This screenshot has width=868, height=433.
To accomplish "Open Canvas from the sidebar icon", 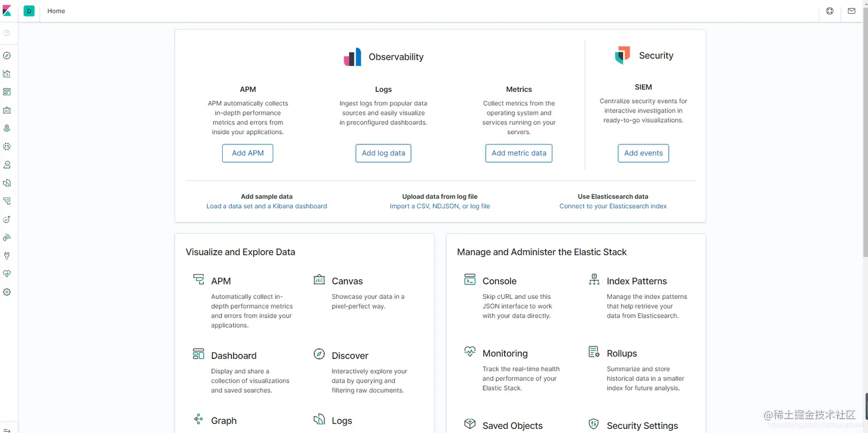I will tap(7, 110).
